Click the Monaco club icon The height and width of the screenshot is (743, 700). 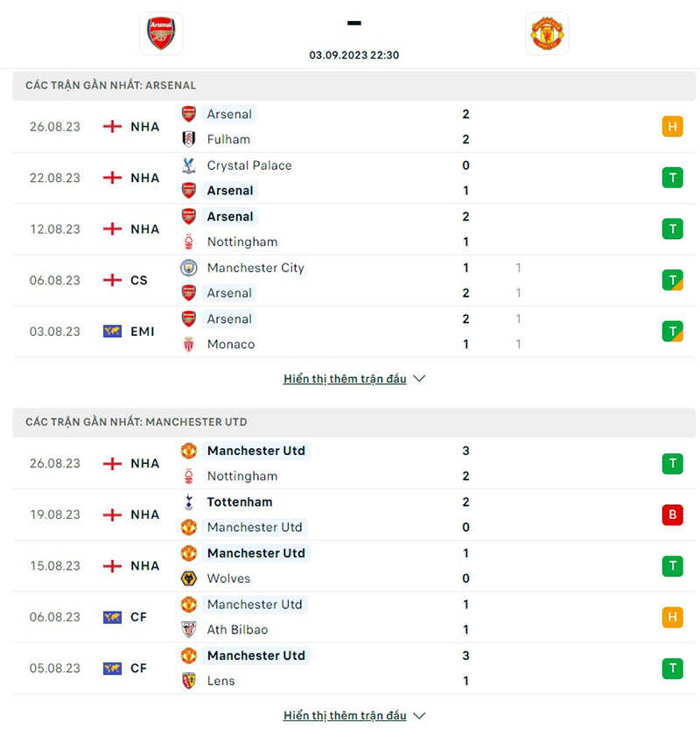tap(189, 344)
